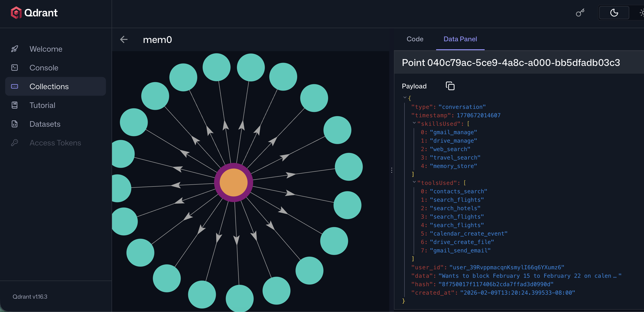The width and height of the screenshot is (644, 312).
Task: Collapse the root payload object
Action: coord(405,97)
